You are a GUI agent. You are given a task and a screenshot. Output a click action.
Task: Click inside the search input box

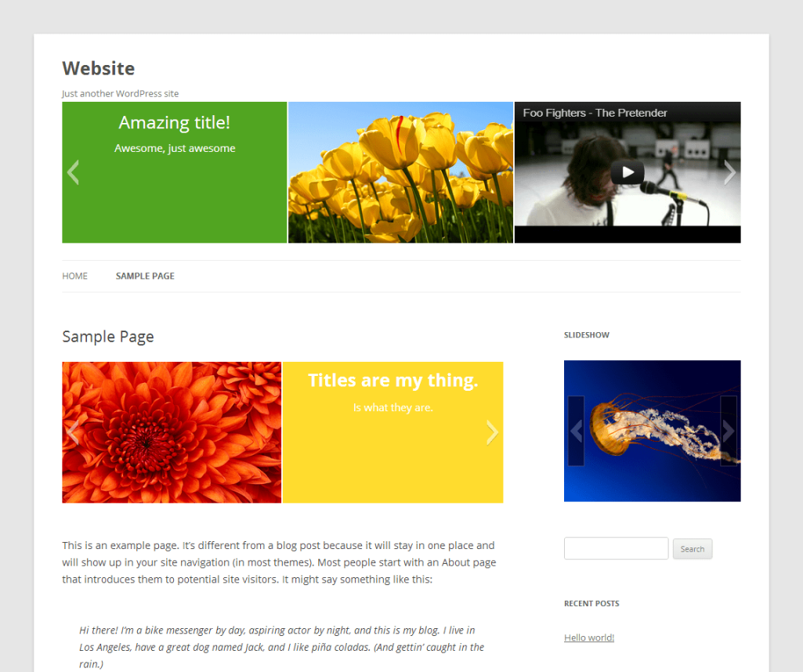pyautogui.click(x=616, y=548)
